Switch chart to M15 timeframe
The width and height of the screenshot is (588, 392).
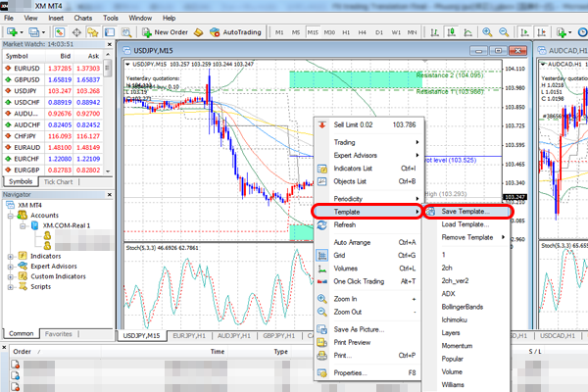pyautogui.click(x=313, y=32)
